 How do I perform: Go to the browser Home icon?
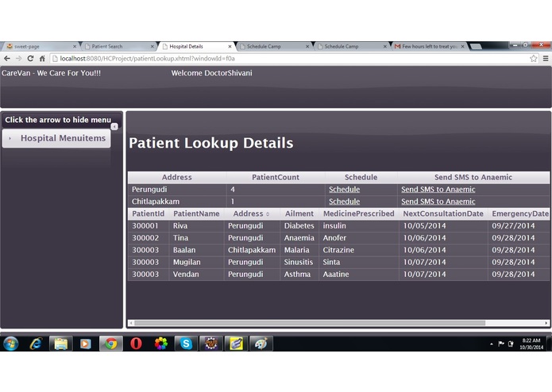click(x=42, y=59)
